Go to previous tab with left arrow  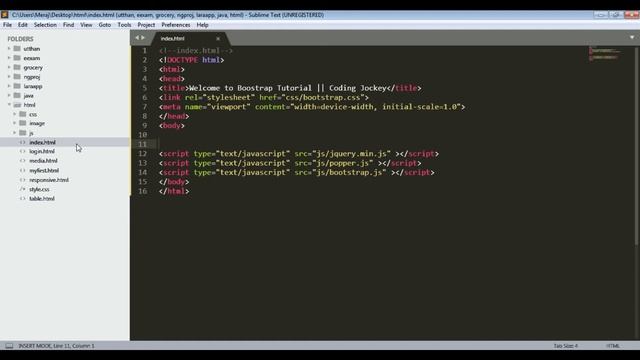tap(137, 38)
